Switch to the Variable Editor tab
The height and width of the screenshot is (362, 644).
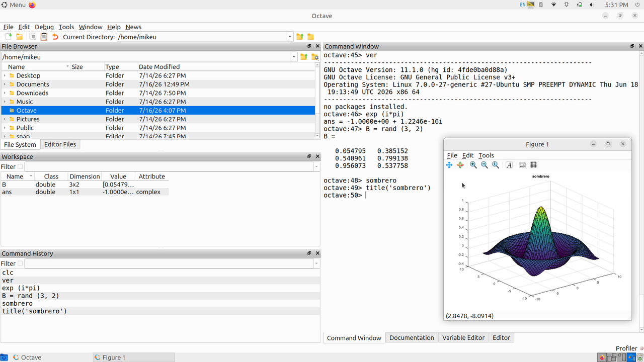click(463, 338)
